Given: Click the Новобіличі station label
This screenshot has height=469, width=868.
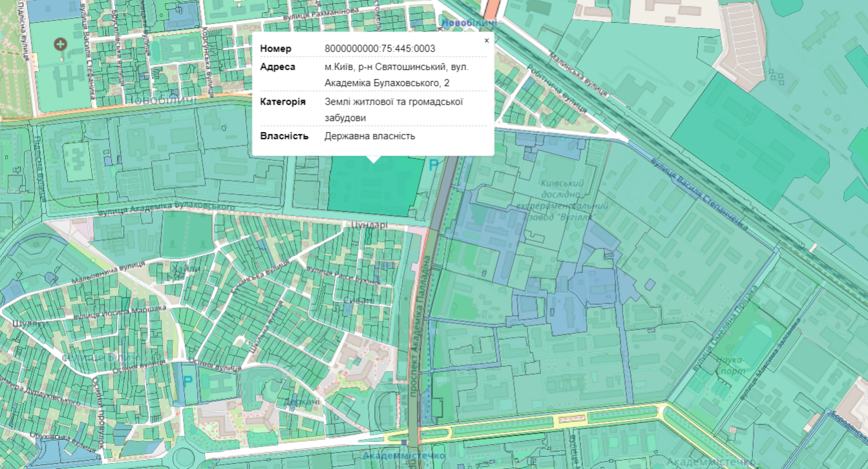Looking at the screenshot, I should point(469,23).
